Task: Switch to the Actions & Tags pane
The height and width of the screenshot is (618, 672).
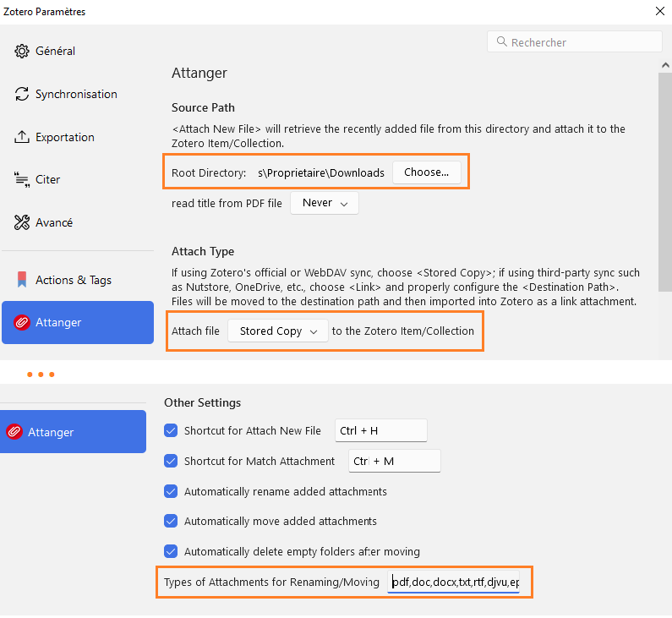Action: pyautogui.click(x=78, y=280)
